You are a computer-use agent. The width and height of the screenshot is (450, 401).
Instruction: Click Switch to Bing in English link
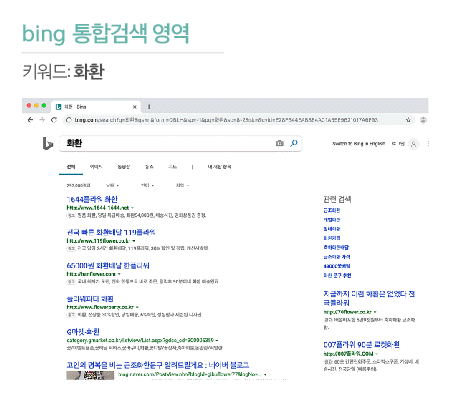[358, 144]
